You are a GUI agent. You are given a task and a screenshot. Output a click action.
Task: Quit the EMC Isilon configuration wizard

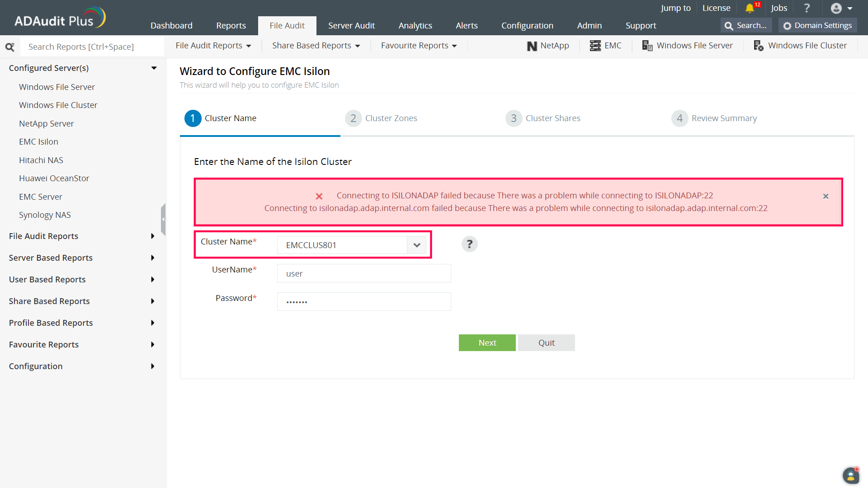point(546,343)
